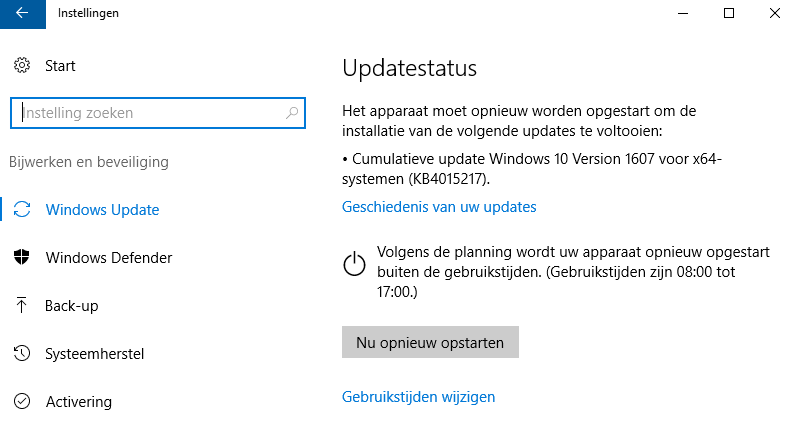Click the Gebruikstijden wijzigen link
795x432 pixels.
(x=418, y=397)
